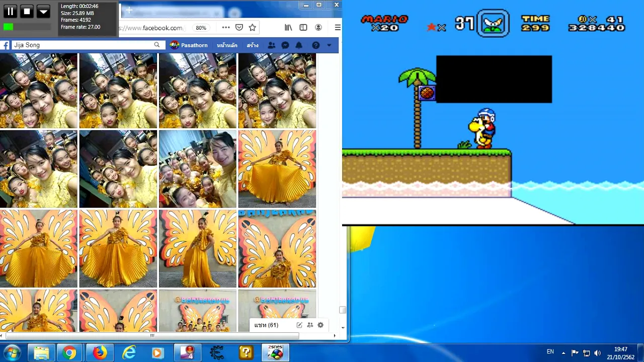
Task: Open Facebook friend requests icon
Action: pyautogui.click(x=272, y=45)
